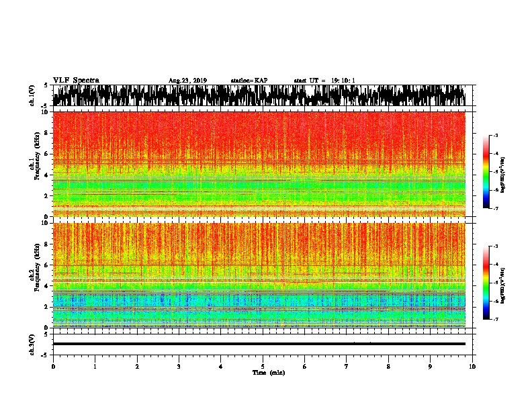The width and height of the screenshot is (532, 411).
Task: Click the ch.1 spectrogram plot area
Action: 259,164
